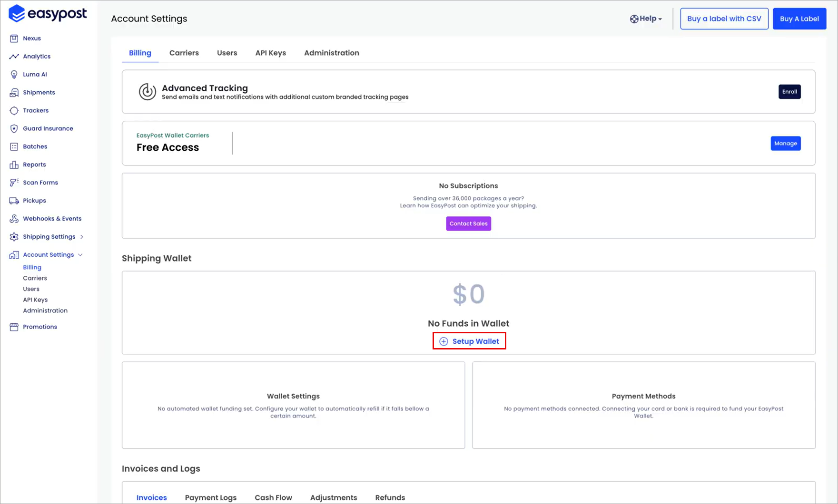Click the Contact Sales button
The width and height of the screenshot is (838, 504).
point(469,223)
